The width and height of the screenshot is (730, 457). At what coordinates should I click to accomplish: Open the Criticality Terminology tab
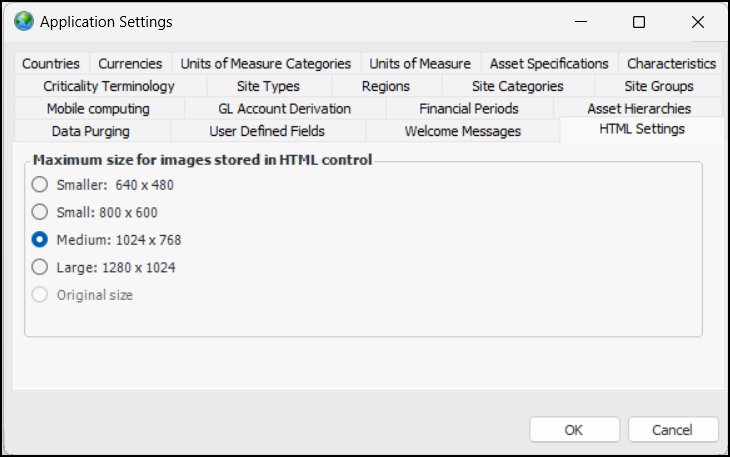(109, 86)
